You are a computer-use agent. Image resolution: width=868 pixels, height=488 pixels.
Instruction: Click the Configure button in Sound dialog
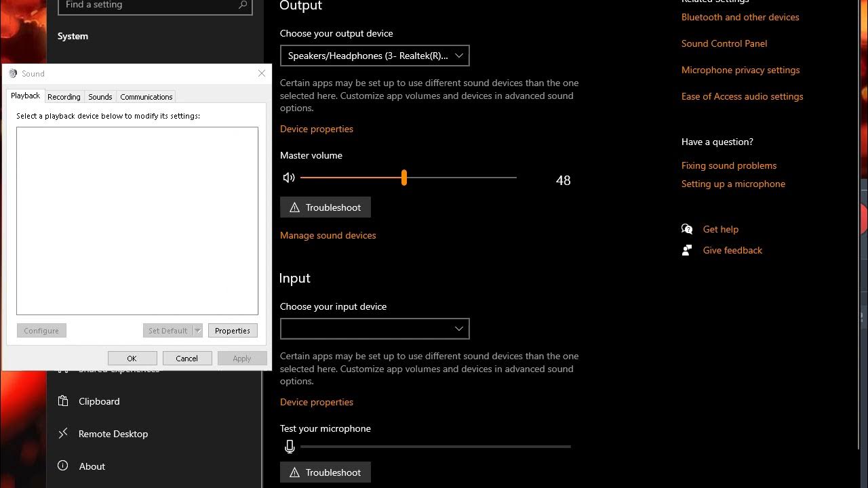41,331
